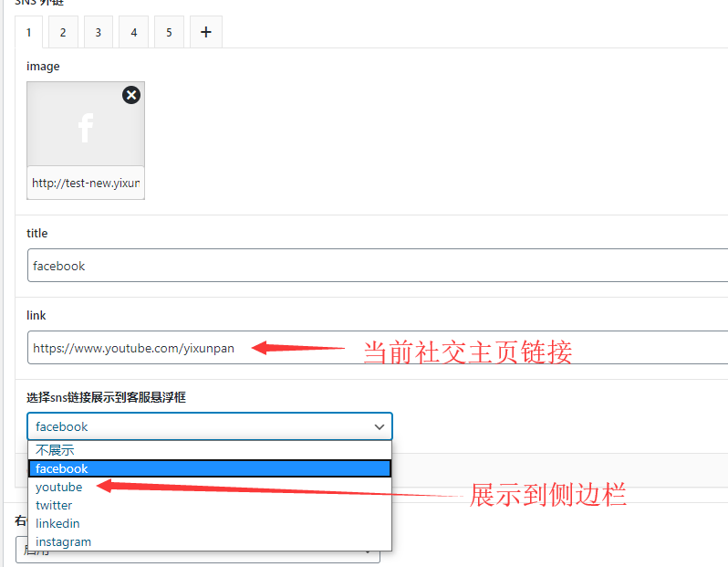Select tab 5
The image size is (728, 567).
(x=169, y=32)
